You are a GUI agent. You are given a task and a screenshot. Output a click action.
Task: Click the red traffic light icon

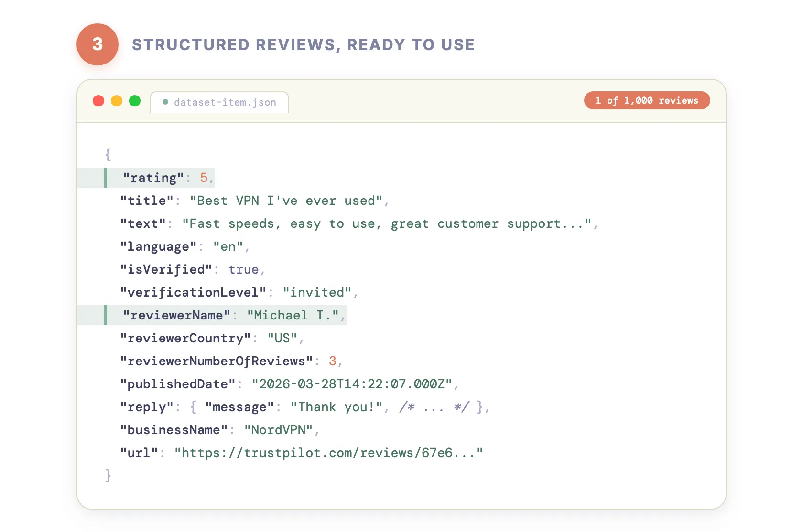[x=98, y=101]
